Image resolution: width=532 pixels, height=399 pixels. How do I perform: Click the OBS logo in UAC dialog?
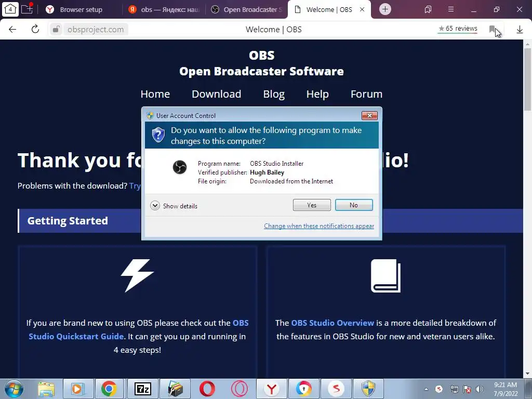coord(180,167)
